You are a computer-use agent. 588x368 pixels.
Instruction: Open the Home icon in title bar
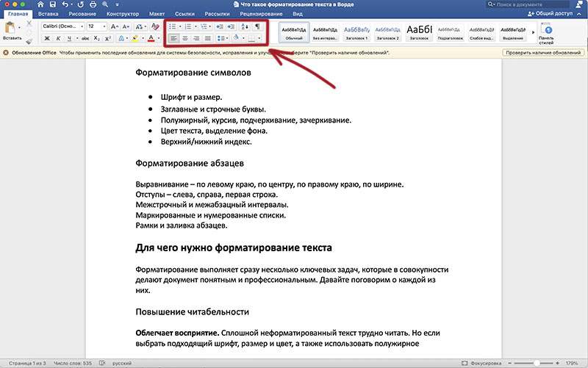[40, 4]
